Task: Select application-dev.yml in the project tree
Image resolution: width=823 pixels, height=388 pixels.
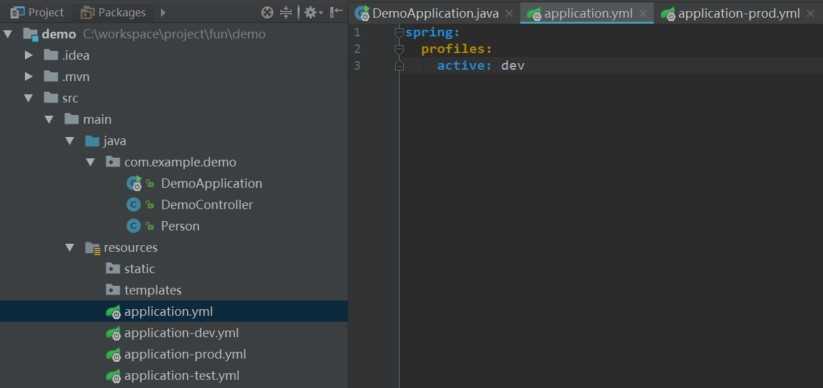Action: 174,333
